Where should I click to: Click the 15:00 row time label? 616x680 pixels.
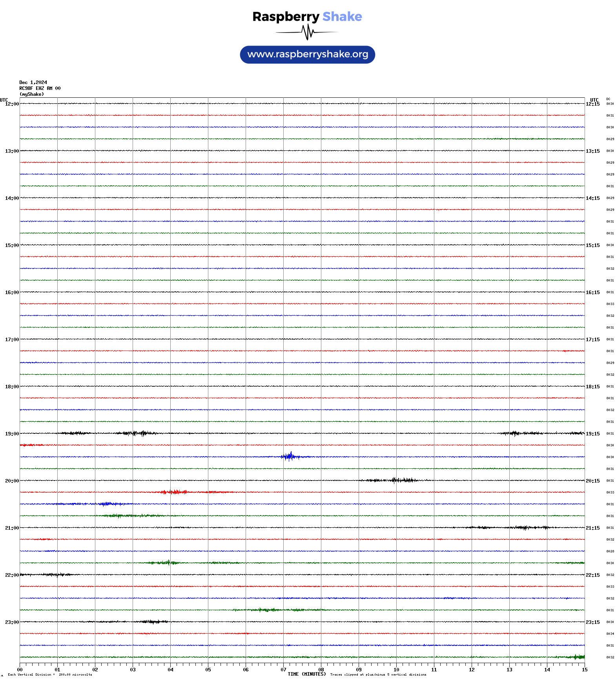tap(12, 245)
